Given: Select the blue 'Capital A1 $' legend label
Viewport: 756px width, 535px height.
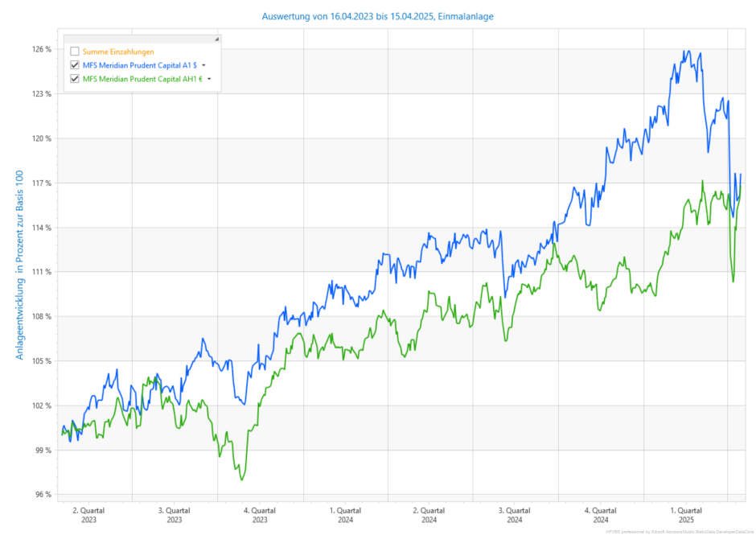Looking at the screenshot, I should 140,65.
